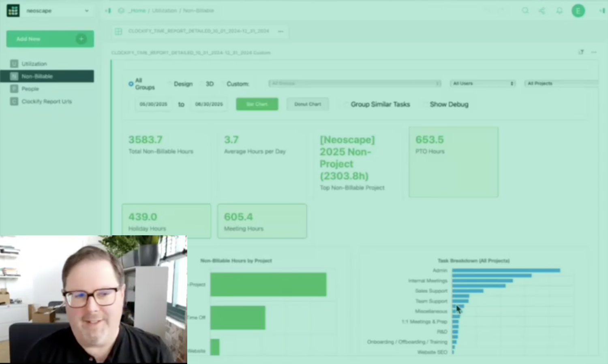Toggle the Show Debug checkbox

425,104
